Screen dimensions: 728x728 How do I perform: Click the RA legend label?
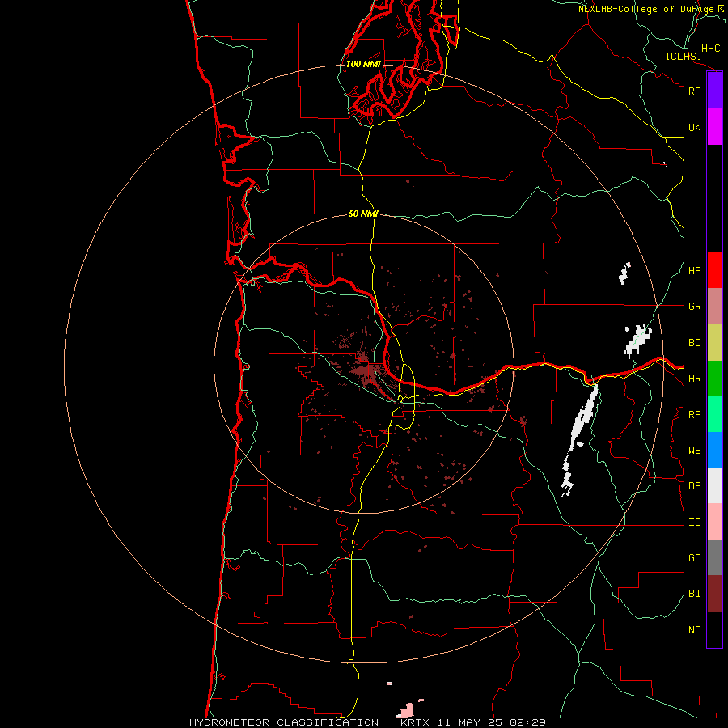[694, 415]
